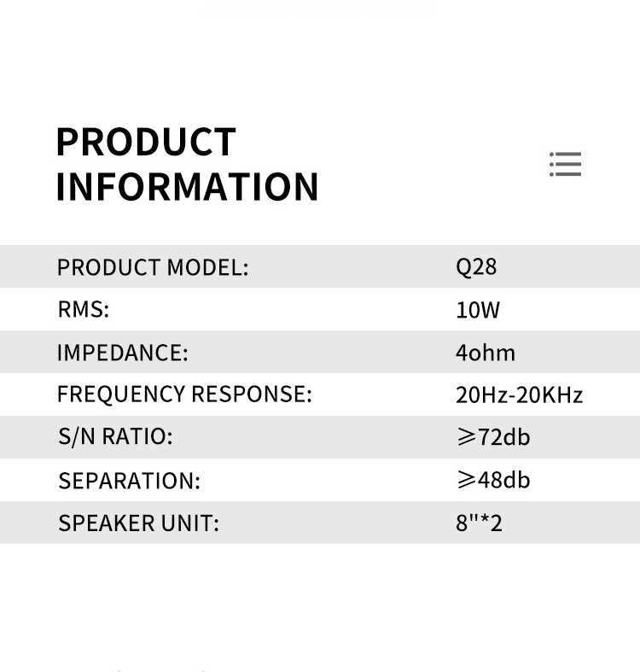This screenshot has height=672, width=640.
Task: Click the ≥ symbol before 48db
Action: [466, 480]
